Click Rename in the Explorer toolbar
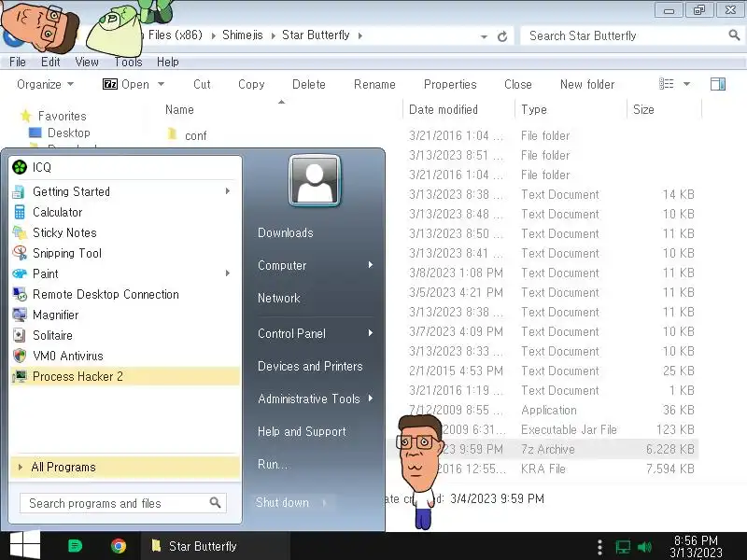This screenshot has width=747, height=560. pos(374,84)
